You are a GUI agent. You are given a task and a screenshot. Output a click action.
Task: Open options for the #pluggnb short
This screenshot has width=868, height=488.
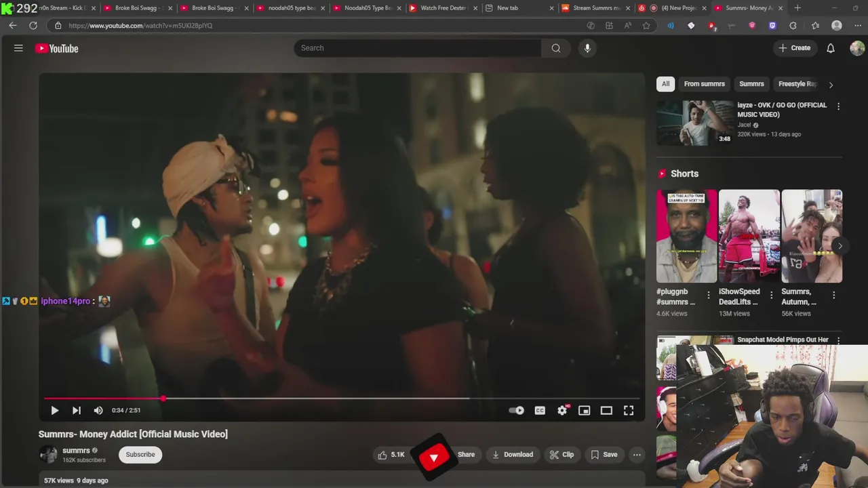pyautogui.click(x=709, y=296)
